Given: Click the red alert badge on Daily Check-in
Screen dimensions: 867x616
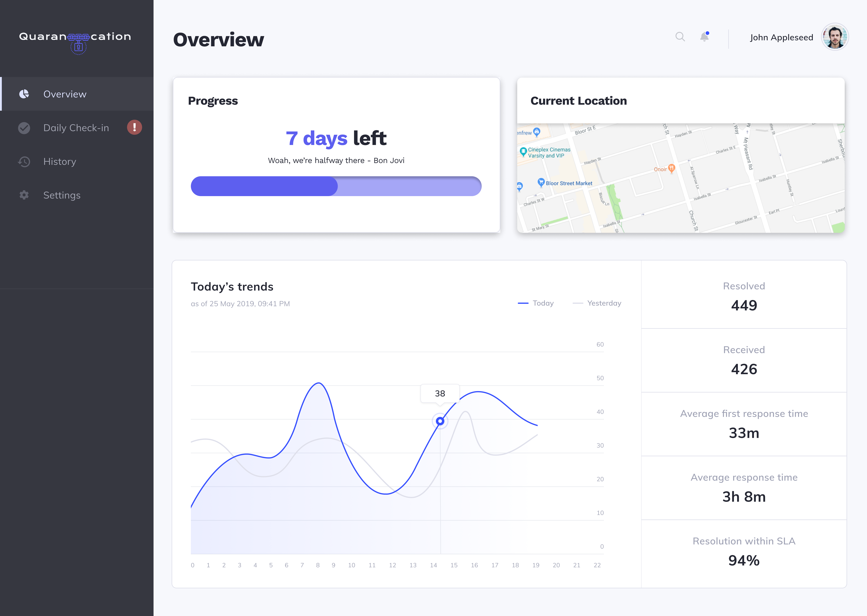Looking at the screenshot, I should coord(134,127).
